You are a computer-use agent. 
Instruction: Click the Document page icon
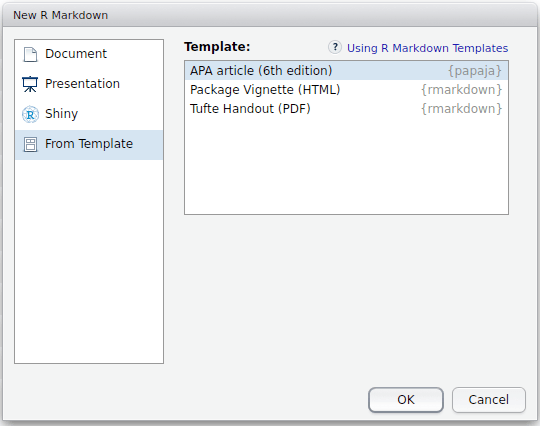coord(30,54)
